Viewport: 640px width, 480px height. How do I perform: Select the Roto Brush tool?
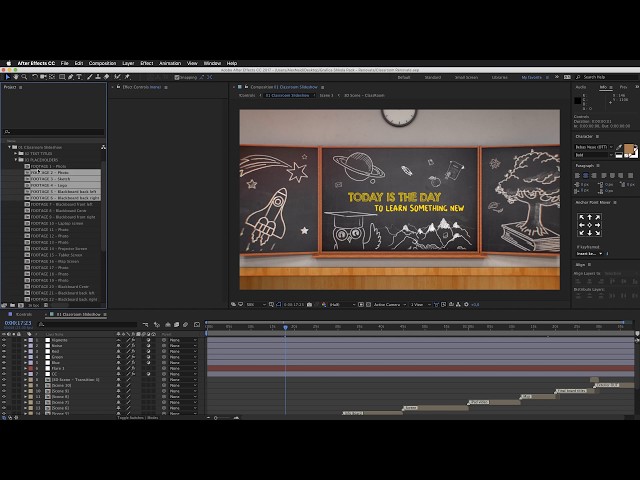[118, 77]
